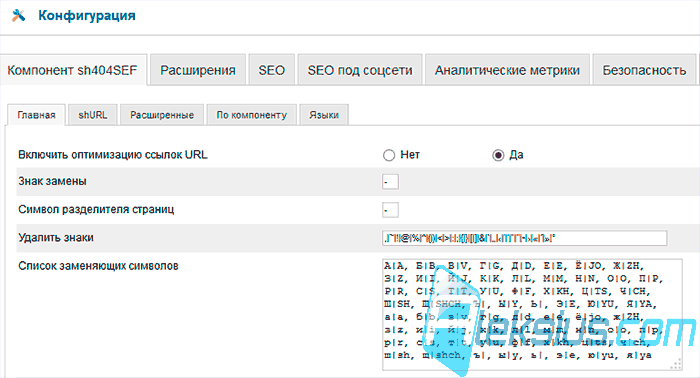Select Да for URL optimization
Viewport: 700px width, 378px height.
click(x=498, y=155)
